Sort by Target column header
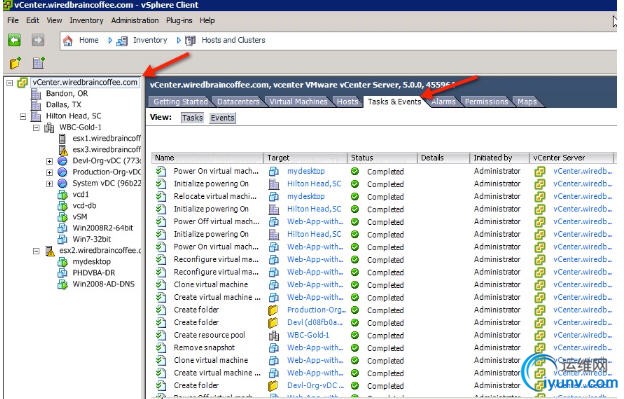This screenshot has height=399, width=624. pos(305,158)
